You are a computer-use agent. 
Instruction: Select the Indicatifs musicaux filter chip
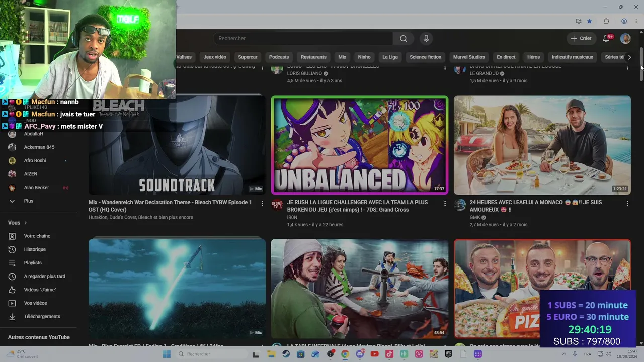click(x=573, y=57)
